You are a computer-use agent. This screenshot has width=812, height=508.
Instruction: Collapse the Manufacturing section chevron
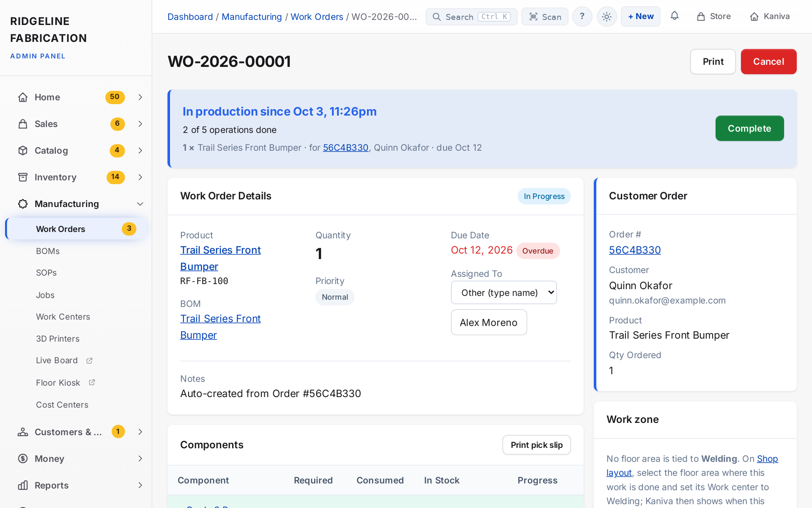[x=140, y=204]
